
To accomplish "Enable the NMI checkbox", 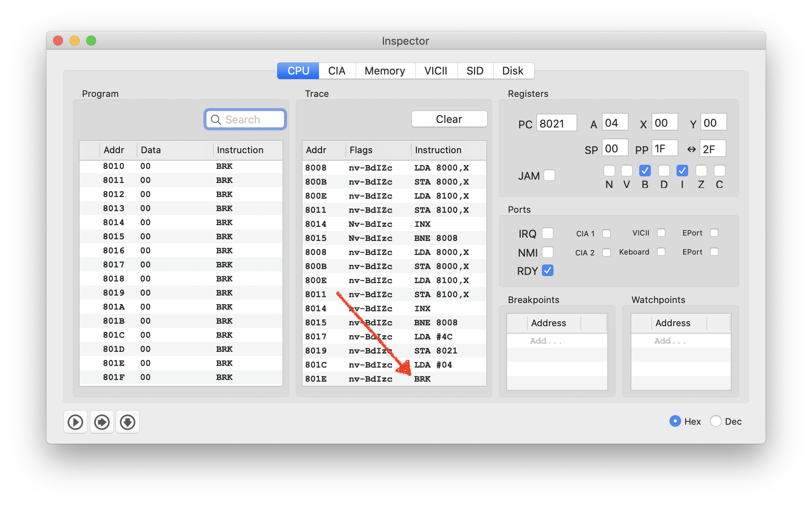I will point(548,252).
